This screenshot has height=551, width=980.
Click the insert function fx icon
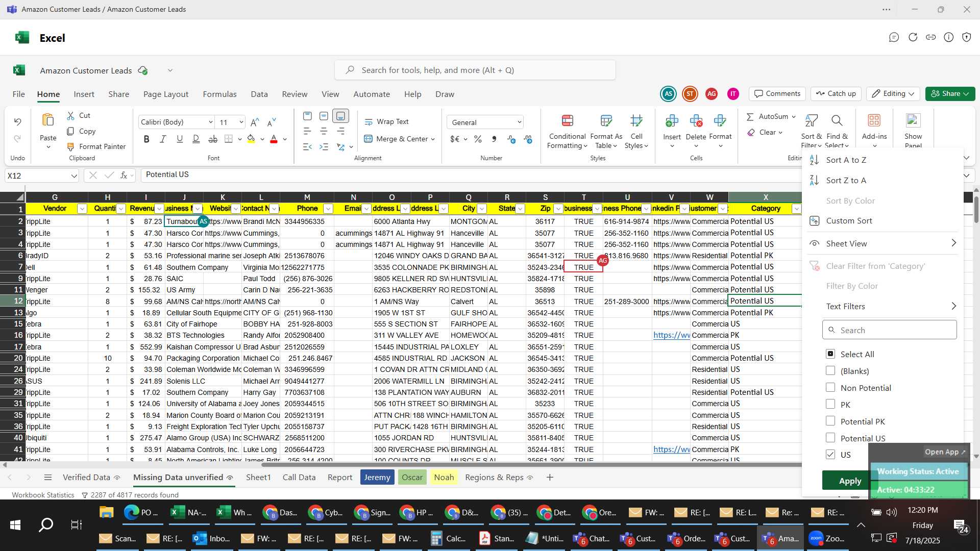[x=124, y=176]
